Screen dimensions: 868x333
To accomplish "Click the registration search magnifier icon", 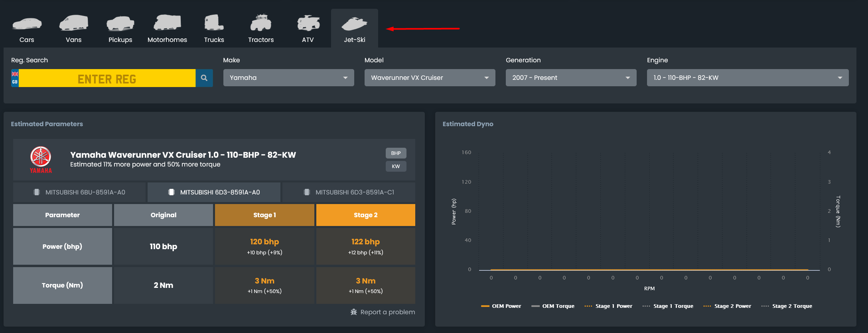I will tap(204, 78).
